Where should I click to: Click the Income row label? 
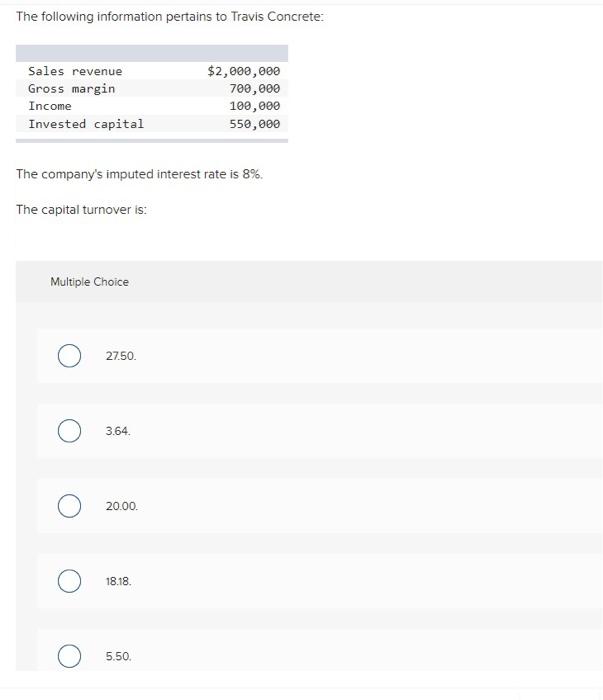50,106
